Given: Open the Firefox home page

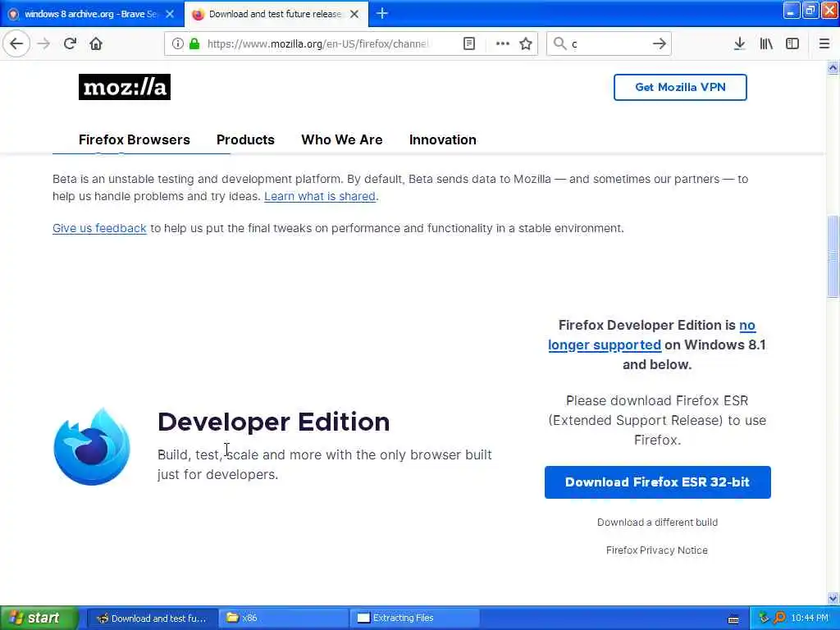Looking at the screenshot, I should click(x=96, y=43).
